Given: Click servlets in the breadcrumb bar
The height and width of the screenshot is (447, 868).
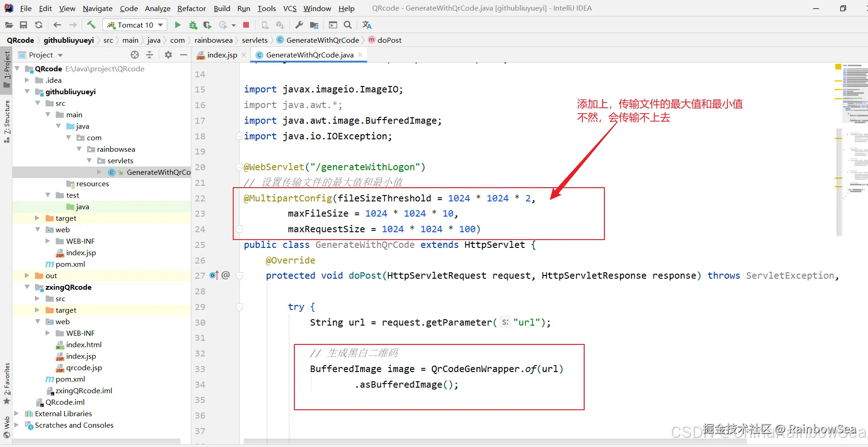Looking at the screenshot, I should point(255,40).
